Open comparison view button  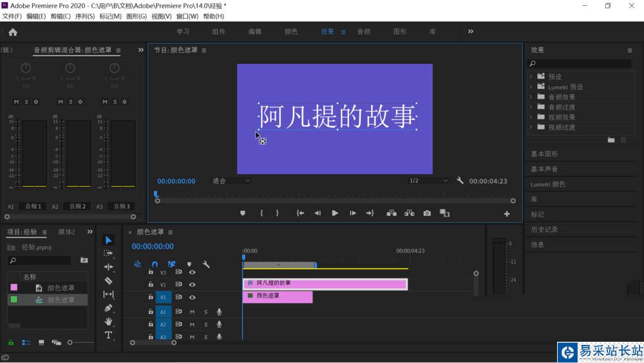coord(444,213)
